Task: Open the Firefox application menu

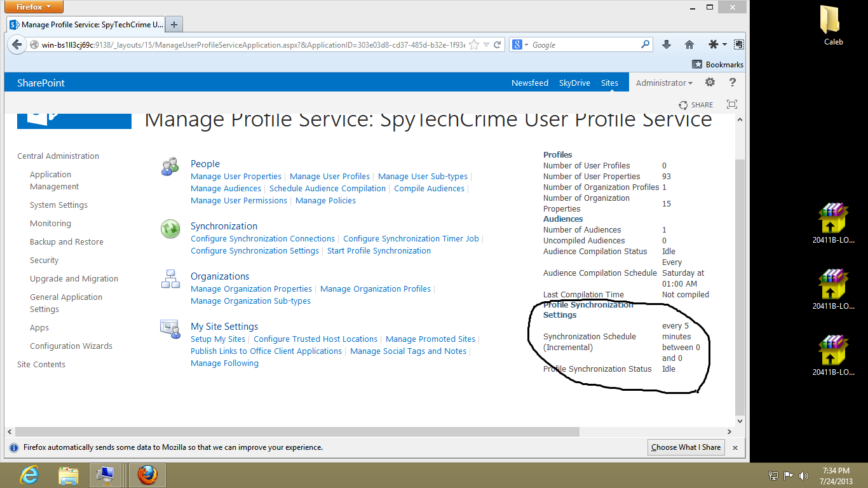Action: click(x=35, y=7)
